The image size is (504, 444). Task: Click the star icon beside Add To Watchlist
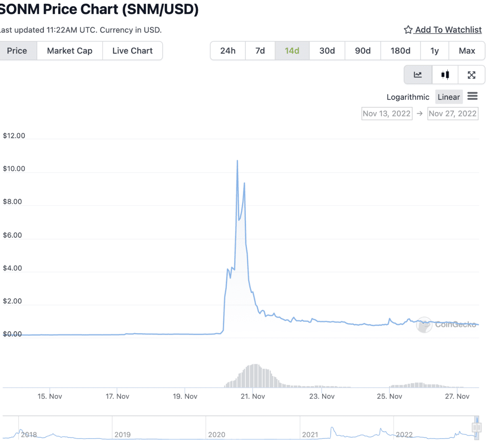(x=408, y=30)
